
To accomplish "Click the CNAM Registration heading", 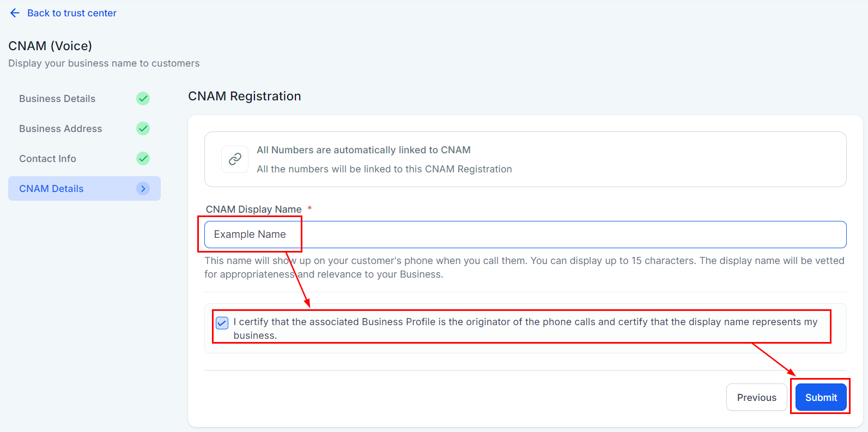I will tap(245, 97).
